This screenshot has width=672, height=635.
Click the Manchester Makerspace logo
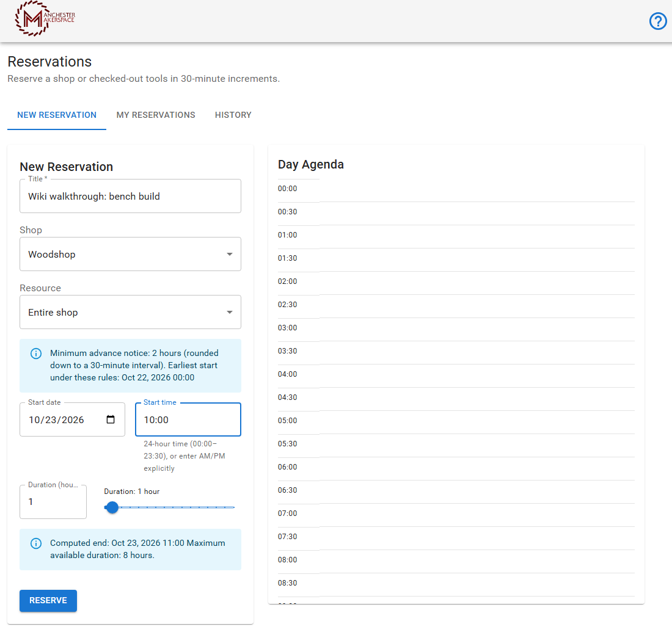(45, 18)
